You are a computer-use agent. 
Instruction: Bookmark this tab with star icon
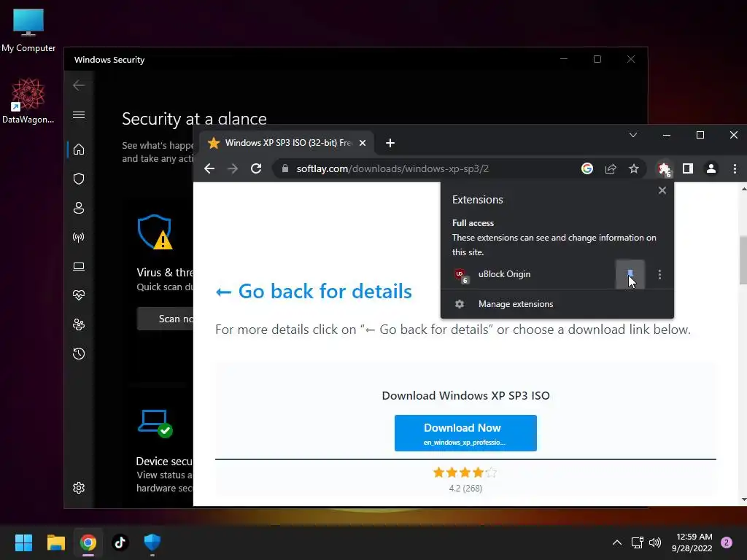[634, 168]
